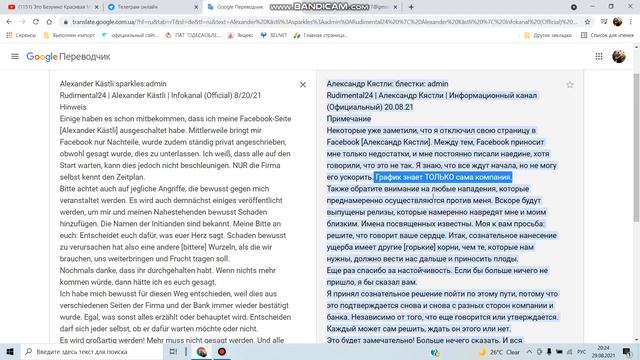Image resolution: width=640 pixels, height=360 pixels.
Task: Switch the РУС keyboard language indicator
Action: click(x=582, y=351)
